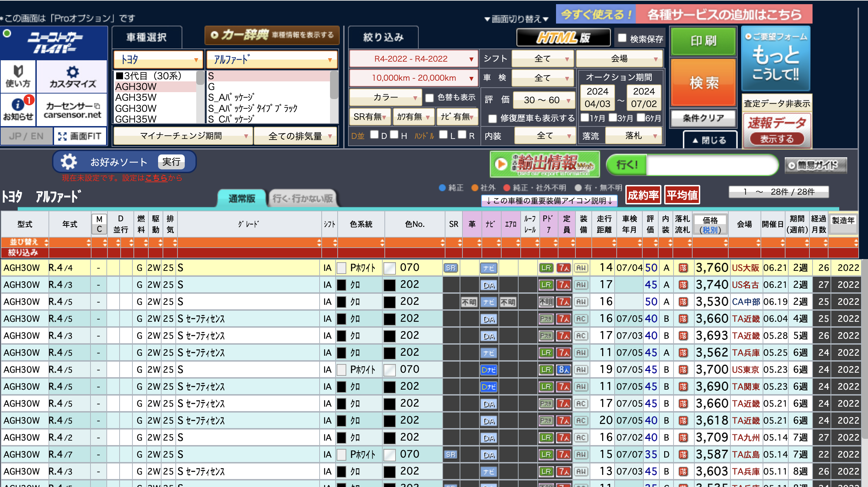Switch language with JP / EN
The image size is (868, 487).
26,136
